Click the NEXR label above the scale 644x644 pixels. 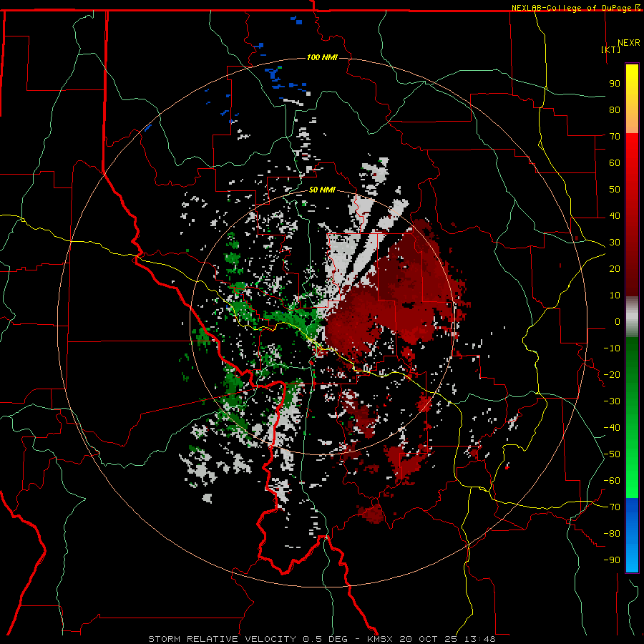pos(628,43)
